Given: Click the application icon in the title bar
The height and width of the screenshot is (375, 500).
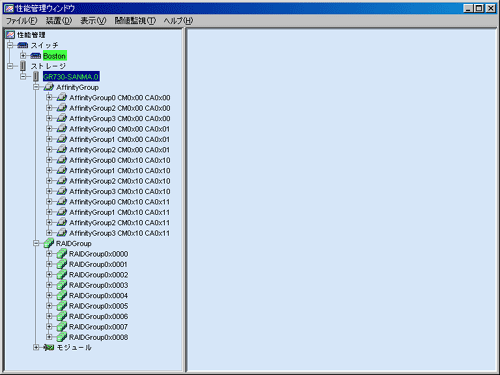Looking at the screenshot, I should point(9,8).
